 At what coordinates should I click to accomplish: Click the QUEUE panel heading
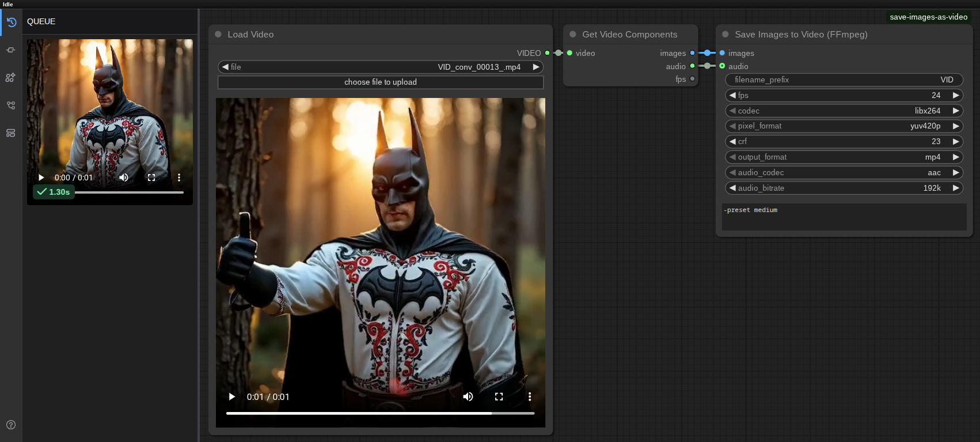pos(41,21)
